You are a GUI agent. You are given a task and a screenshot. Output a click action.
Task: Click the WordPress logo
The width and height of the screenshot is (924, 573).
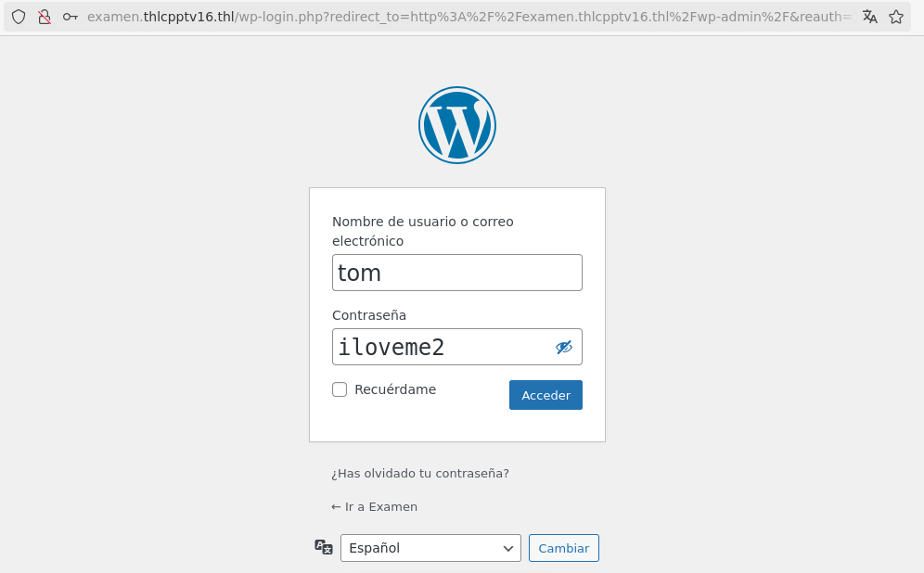457,125
